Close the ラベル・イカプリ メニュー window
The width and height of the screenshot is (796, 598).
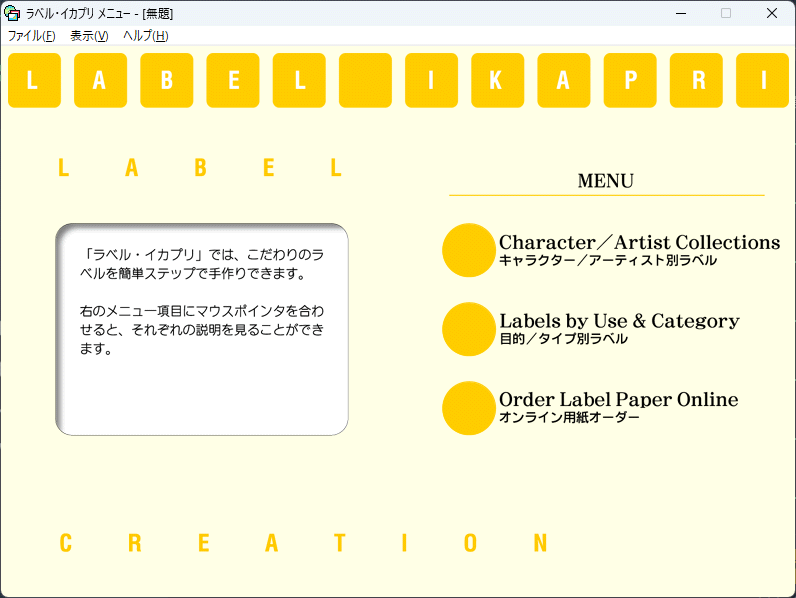772,13
